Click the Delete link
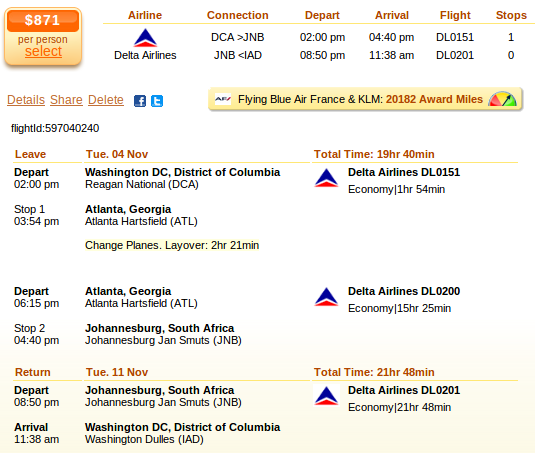This screenshot has width=535, height=453. tap(106, 100)
